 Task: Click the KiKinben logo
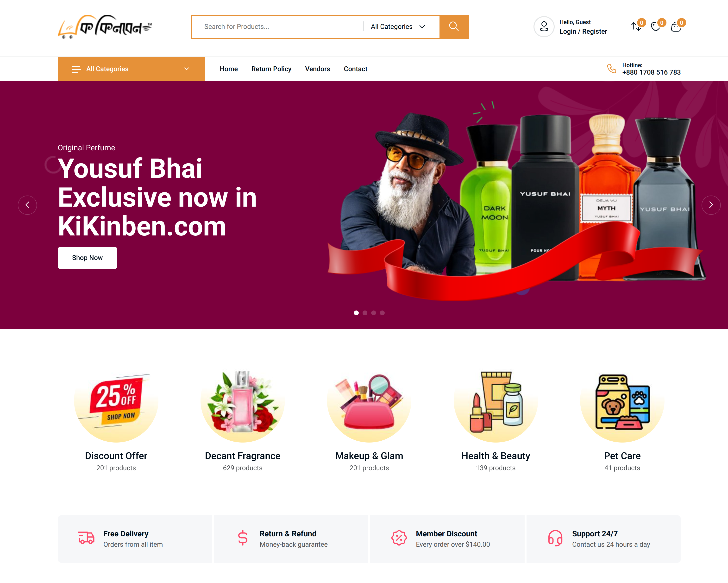(x=105, y=26)
